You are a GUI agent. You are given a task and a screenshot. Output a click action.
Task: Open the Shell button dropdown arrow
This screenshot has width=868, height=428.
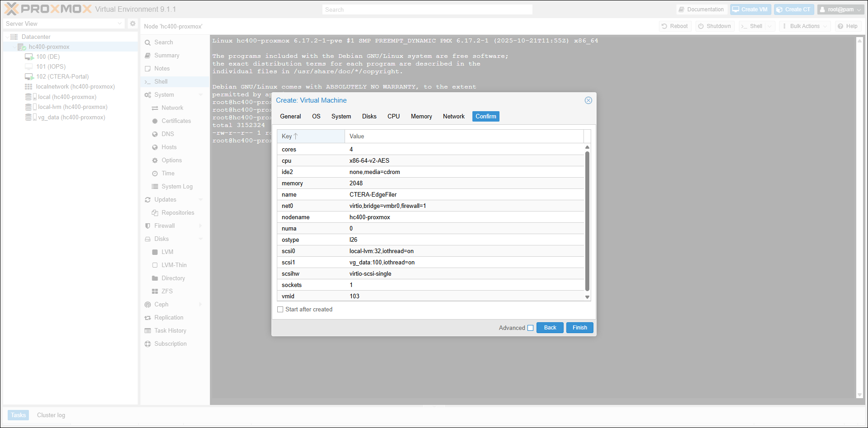(770, 26)
